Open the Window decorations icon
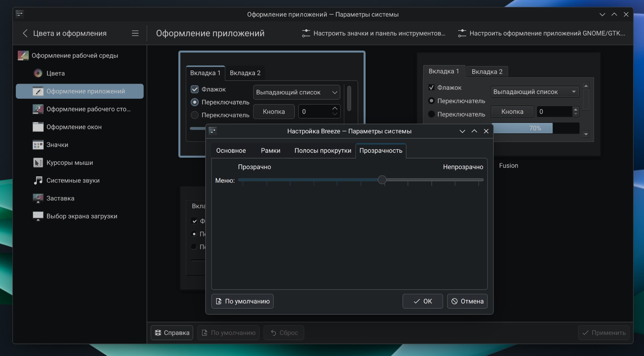Image resolution: width=644 pixels, height=356 pixels. (38, 127)
